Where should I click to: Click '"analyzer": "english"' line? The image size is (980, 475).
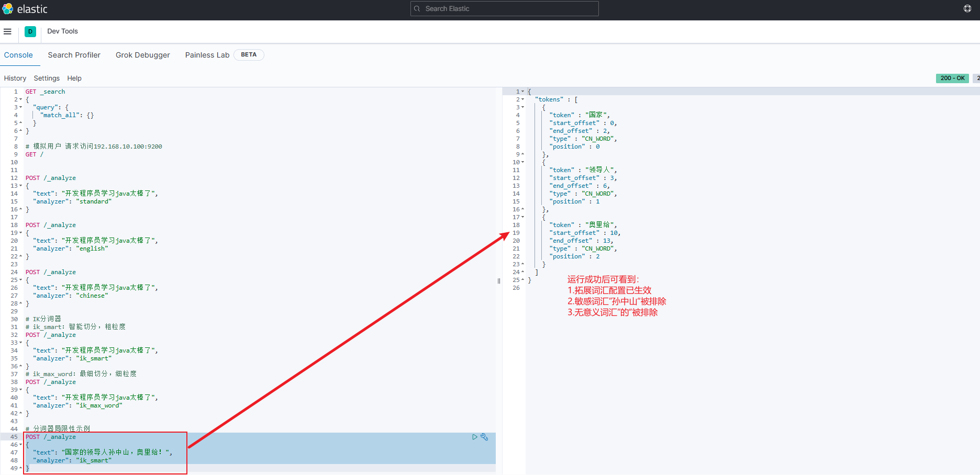click(x=71, y=248)
